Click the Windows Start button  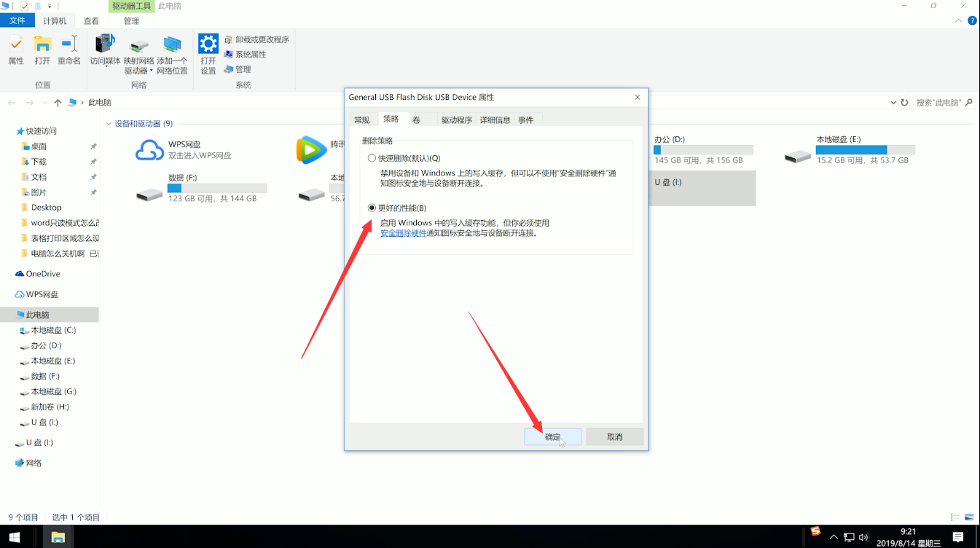point(16,537)
